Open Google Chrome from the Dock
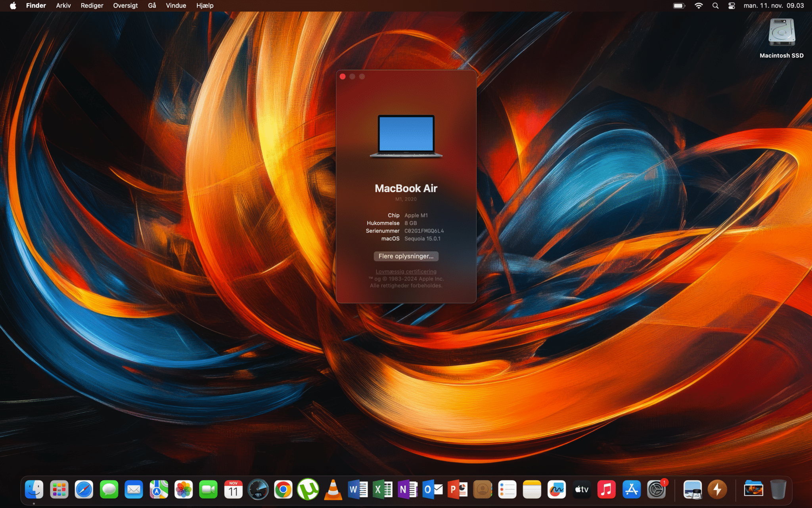Viewport: 812px width, 508px height. 283,490
